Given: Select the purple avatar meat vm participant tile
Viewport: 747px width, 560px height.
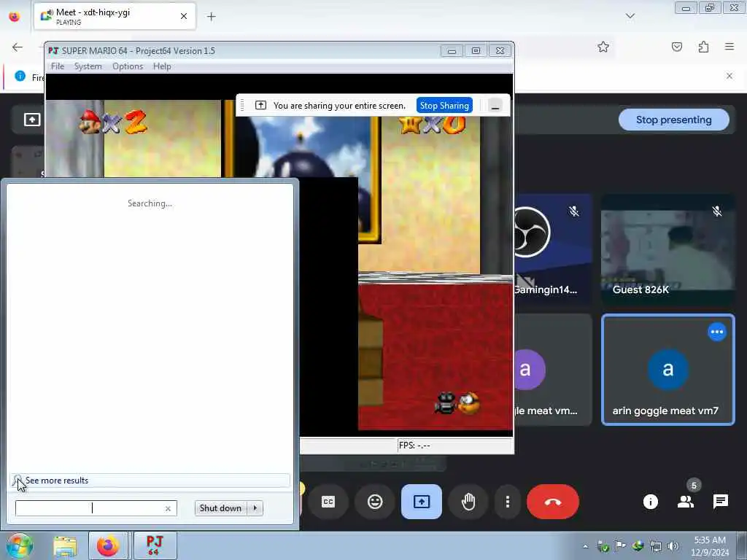Looking at the screenshot, I should point(553,370).
